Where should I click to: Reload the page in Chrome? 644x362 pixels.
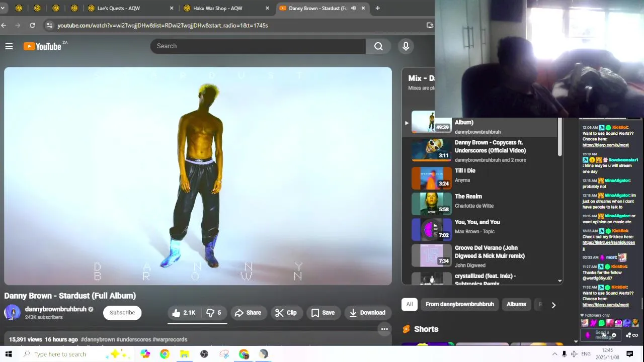tap(32, 25)
